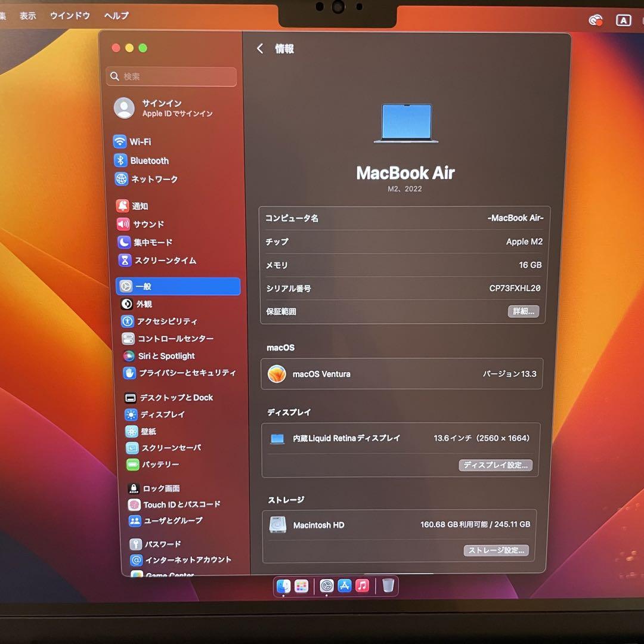Image resolution: width=644 pixels, height=644 pixels.
Task: Open Trash from the Dock
Action: click(388, 586)
